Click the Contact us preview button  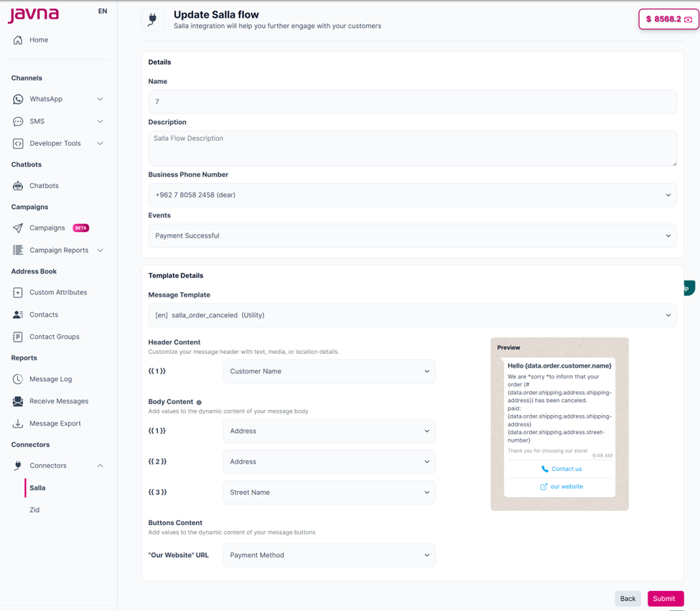tap(560, 469)
